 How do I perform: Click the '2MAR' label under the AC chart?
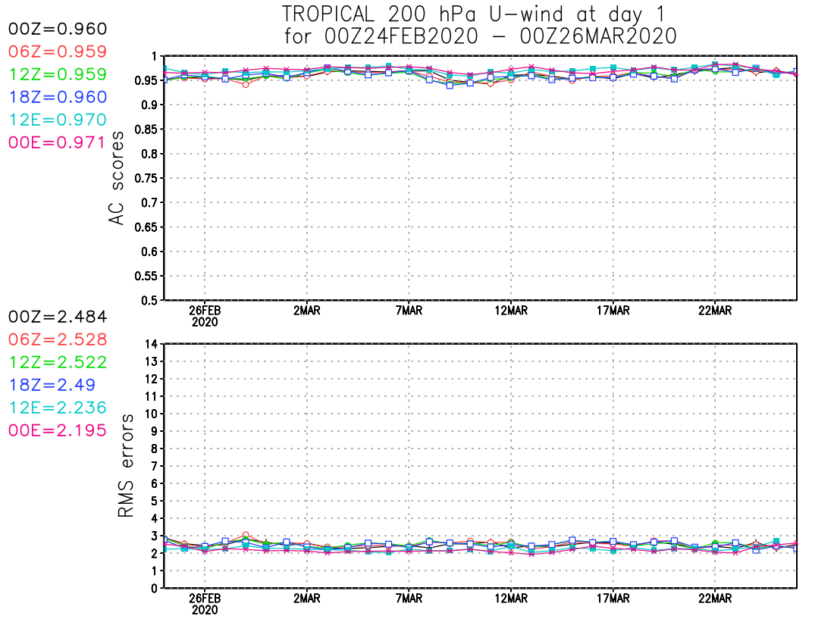[307, 311]
